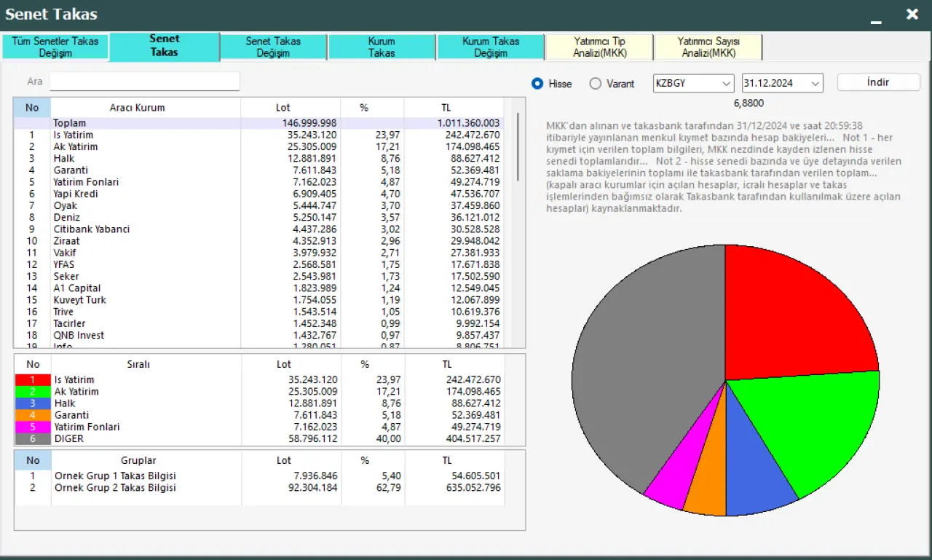Select the Is Yatirim row in broker table
This screenshot has height=560, width=932.
(258, 135)
